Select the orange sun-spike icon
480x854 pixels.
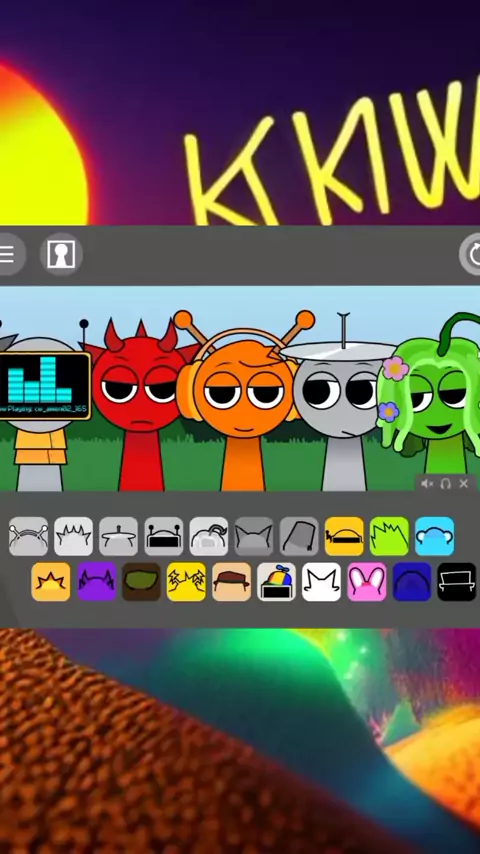click(51, 582)
